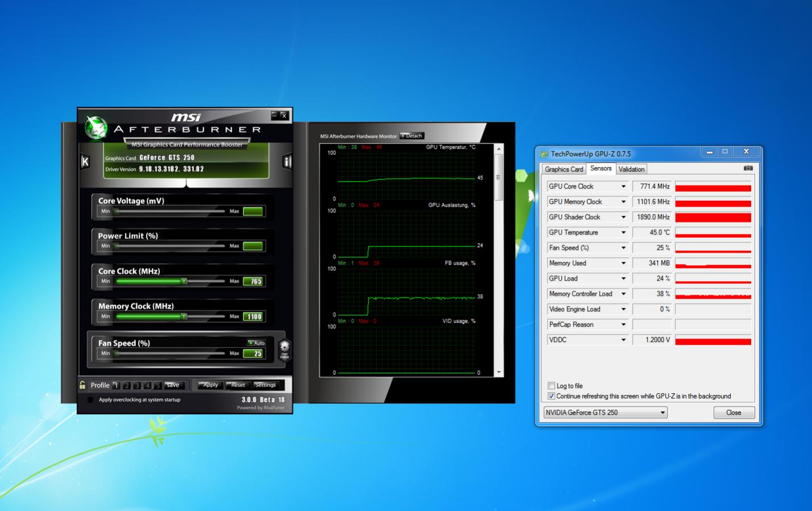The image size is (812, 511).
Task: Uncheck Continue refreshing in background
Action: coord(551,396)
